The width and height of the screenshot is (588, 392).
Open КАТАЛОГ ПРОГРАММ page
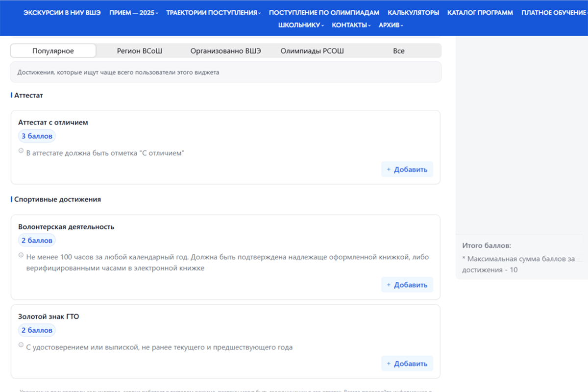[480, 13]
